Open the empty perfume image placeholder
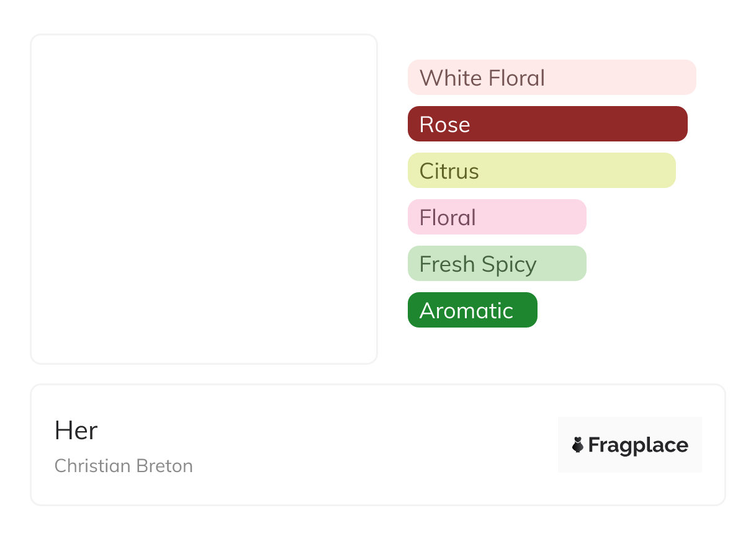Viewport: 756px width, 536px height. [x=204, y=199]
